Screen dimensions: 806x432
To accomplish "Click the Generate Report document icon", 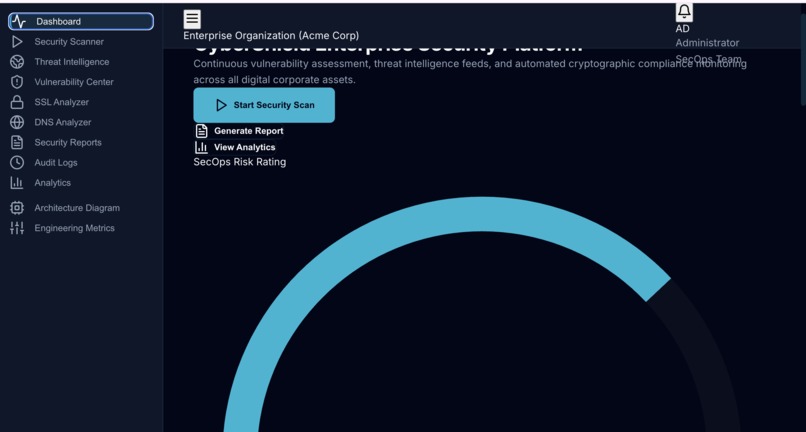I will (x=202, y=131).
